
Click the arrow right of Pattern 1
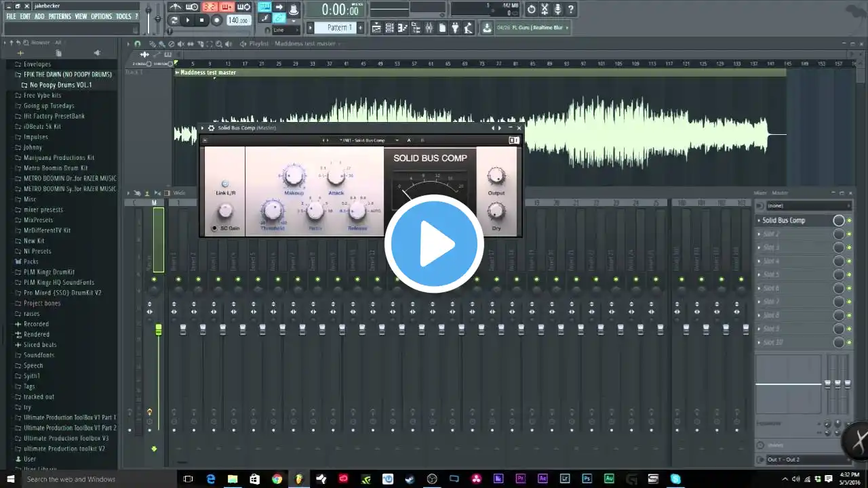click(360, 28)
